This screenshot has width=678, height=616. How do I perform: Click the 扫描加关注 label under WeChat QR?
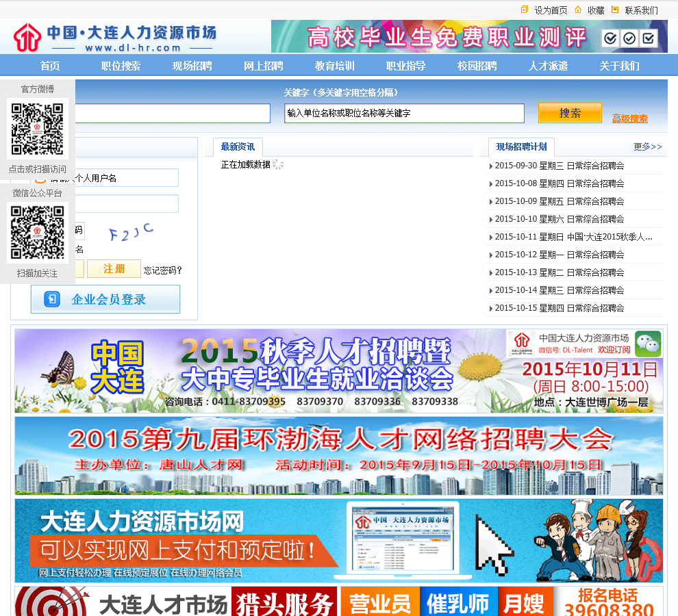pos(37,273)
